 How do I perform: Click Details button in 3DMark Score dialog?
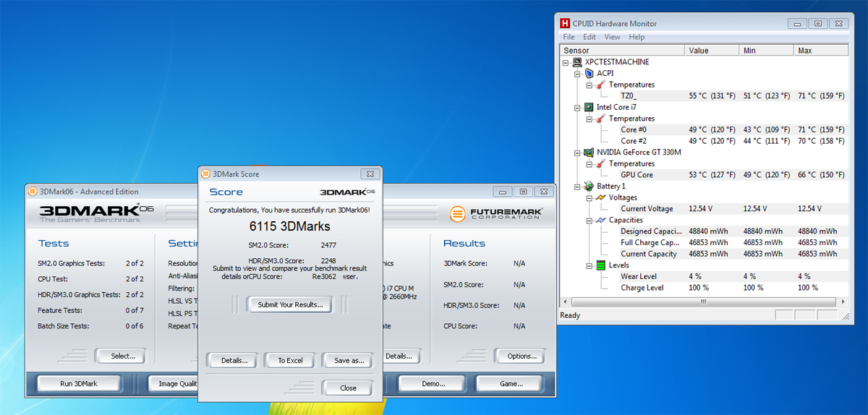(x=234, y=360)
